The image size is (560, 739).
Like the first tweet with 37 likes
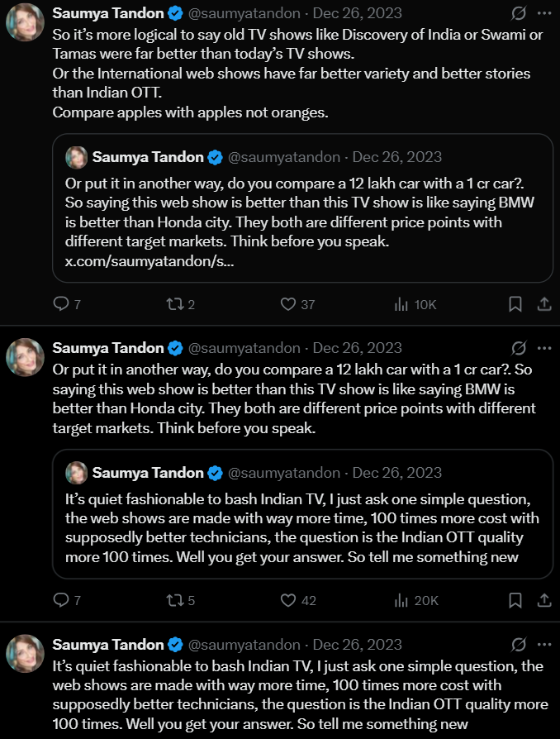[288, 304]
